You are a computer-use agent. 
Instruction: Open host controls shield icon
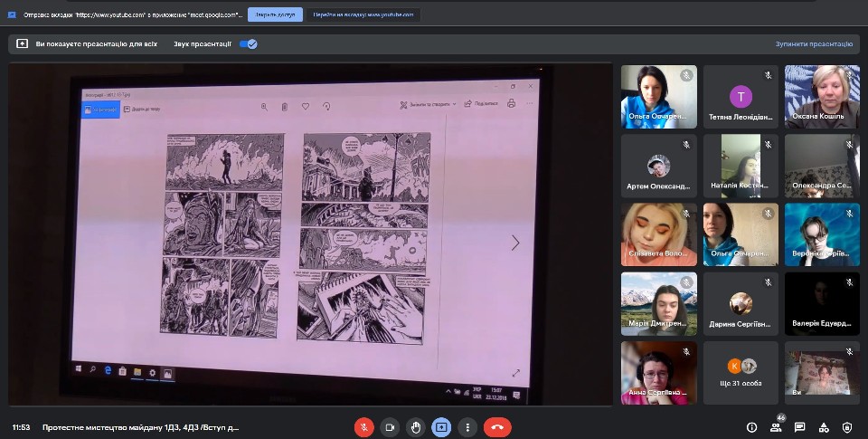847,427
